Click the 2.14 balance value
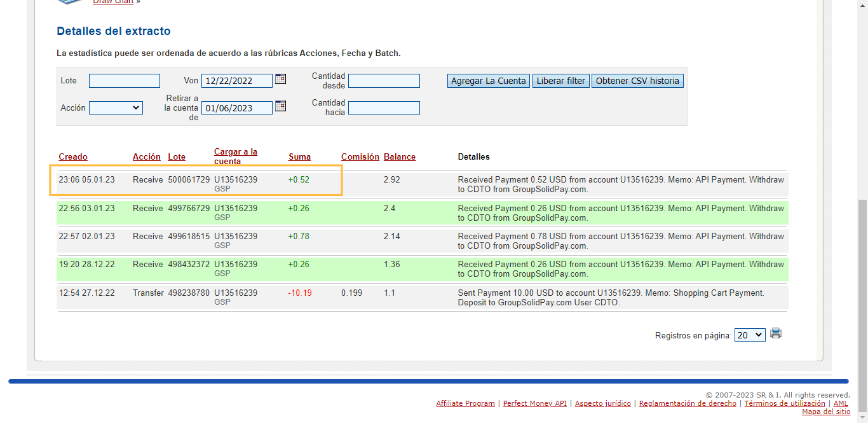Viewport: 868px width, 423px height. [x=392, y=236]
